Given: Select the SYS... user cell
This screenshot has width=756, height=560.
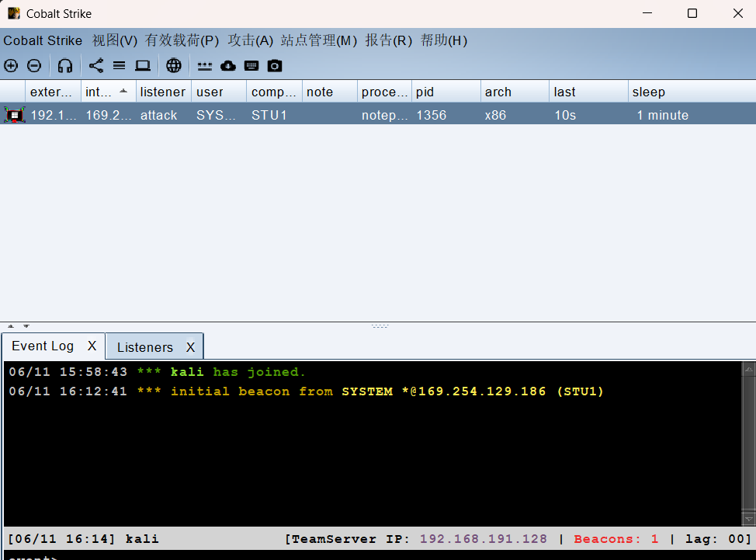Looking at the screenshot, I should point(219,115).
